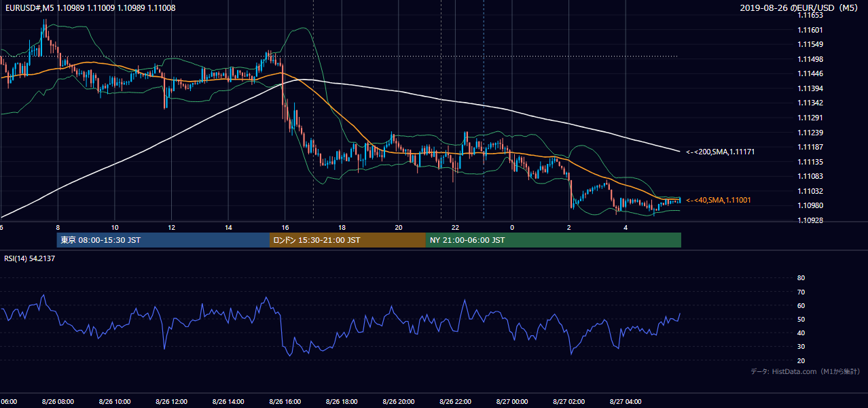Click RSI level 70 on scale
The width and height of the screenshot is (868, 408).
(801, 292)
